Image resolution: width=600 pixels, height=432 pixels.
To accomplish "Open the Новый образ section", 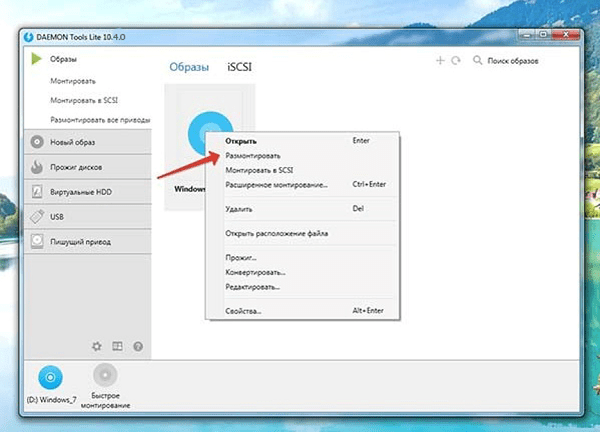I will (x=88, y=142).
